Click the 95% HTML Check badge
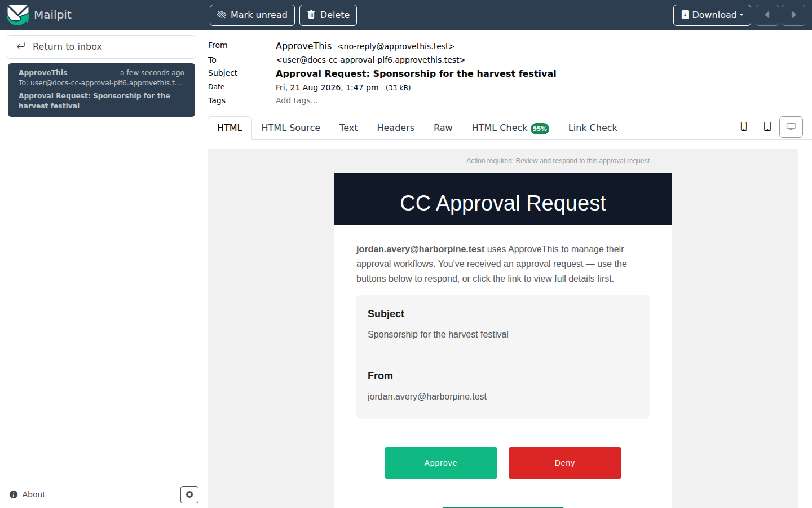 click(540, 129)
